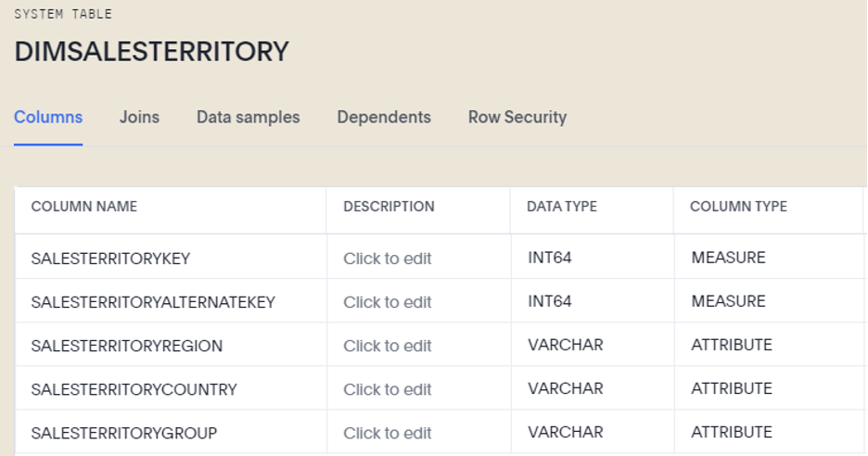Click the DESCRIPTION column header
This screenshot has height=456, width=868.
(389, 207)
